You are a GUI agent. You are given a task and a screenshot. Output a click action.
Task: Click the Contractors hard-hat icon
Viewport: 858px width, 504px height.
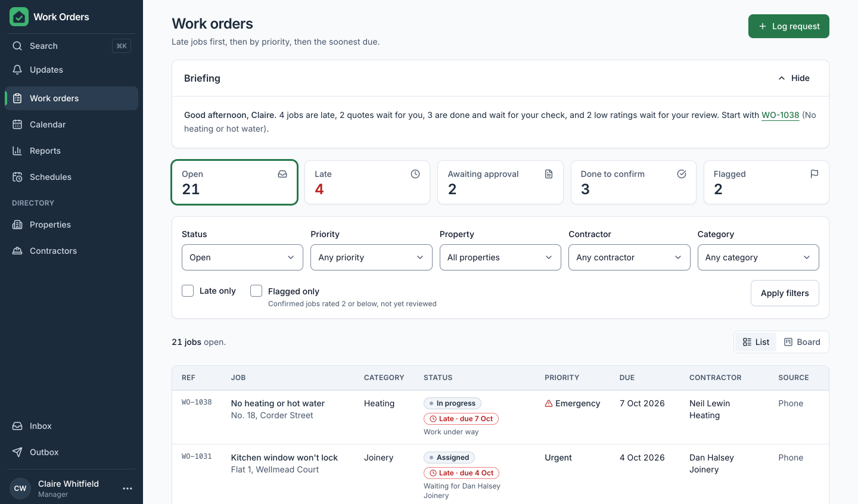pos(17,251)
